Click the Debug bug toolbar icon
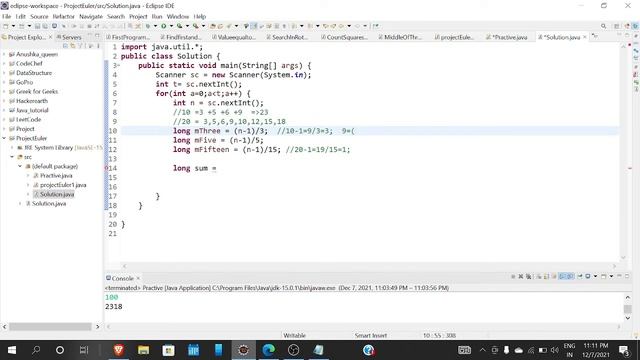Viewport: 640px width, 360px height. 147,26
